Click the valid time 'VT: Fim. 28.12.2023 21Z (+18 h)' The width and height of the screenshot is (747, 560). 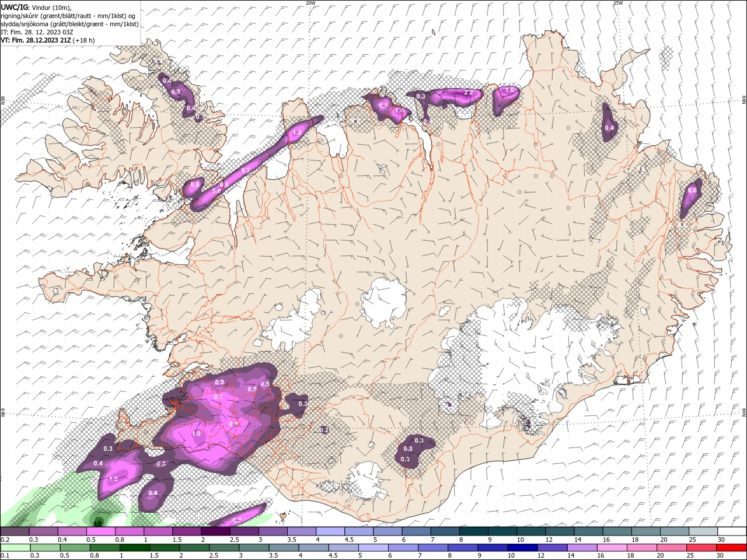point(47,40)
